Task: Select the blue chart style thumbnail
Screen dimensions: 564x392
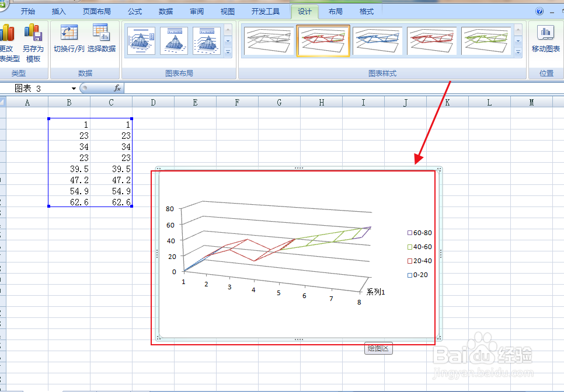Action: (x=377, y=41)
